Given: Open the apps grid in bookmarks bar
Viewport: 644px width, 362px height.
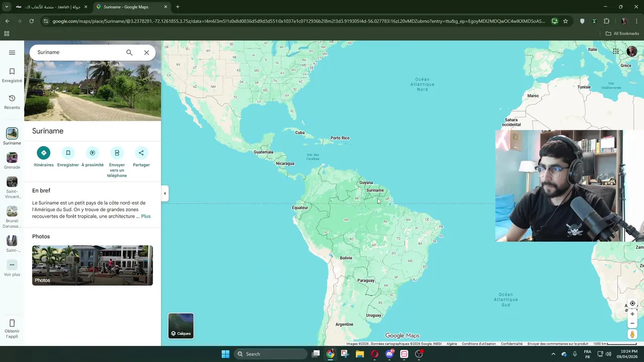Looking at the screenshot, I should pos(7,34).
